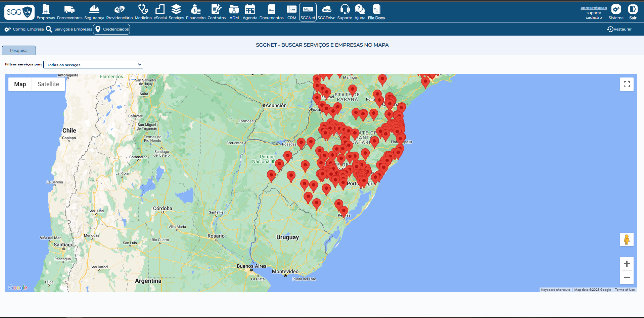
Task: Expand the 'Todos os serviços' filter dropdown
Action: click(x=93, y=65)
